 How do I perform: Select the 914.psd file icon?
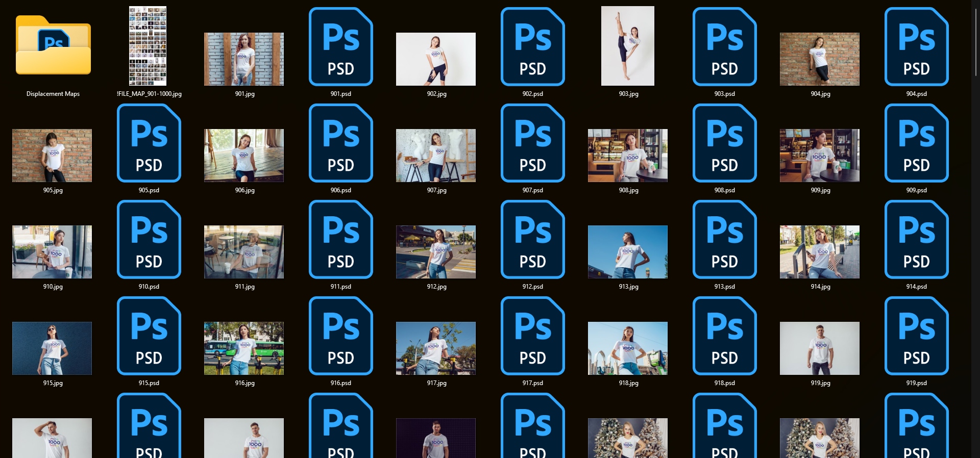916,239
